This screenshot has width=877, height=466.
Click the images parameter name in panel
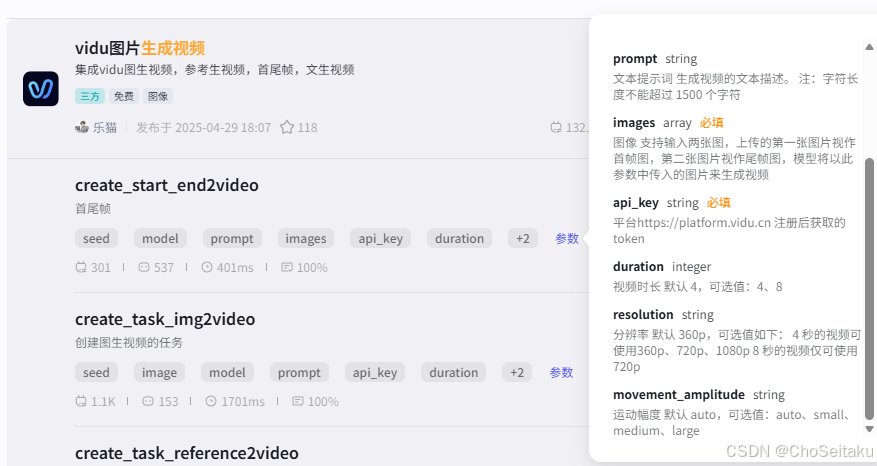(x=634, y=123)
